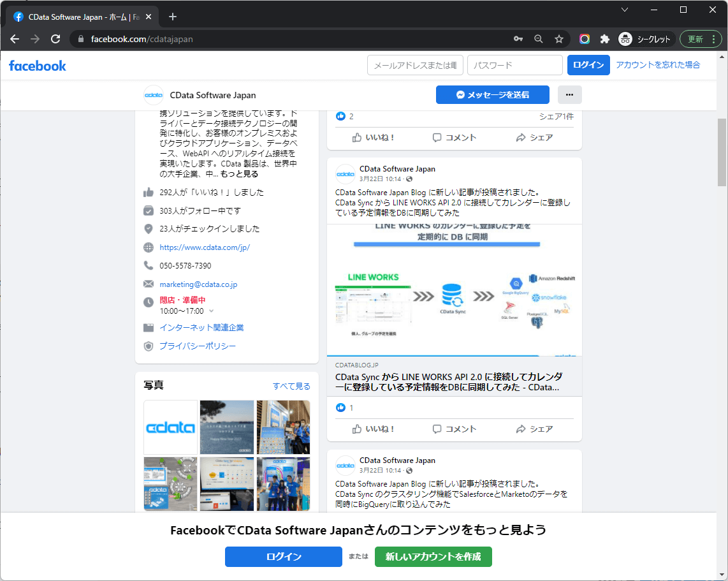The height and width of the screenshot is (581, 728).
Task: Open the lake scenery photo thumbnail
Action: point(227,427)
